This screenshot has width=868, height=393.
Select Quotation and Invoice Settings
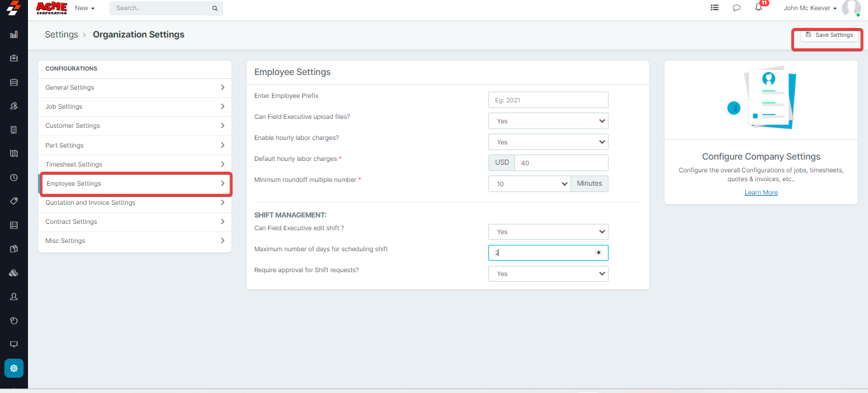[x=135, y=203]
